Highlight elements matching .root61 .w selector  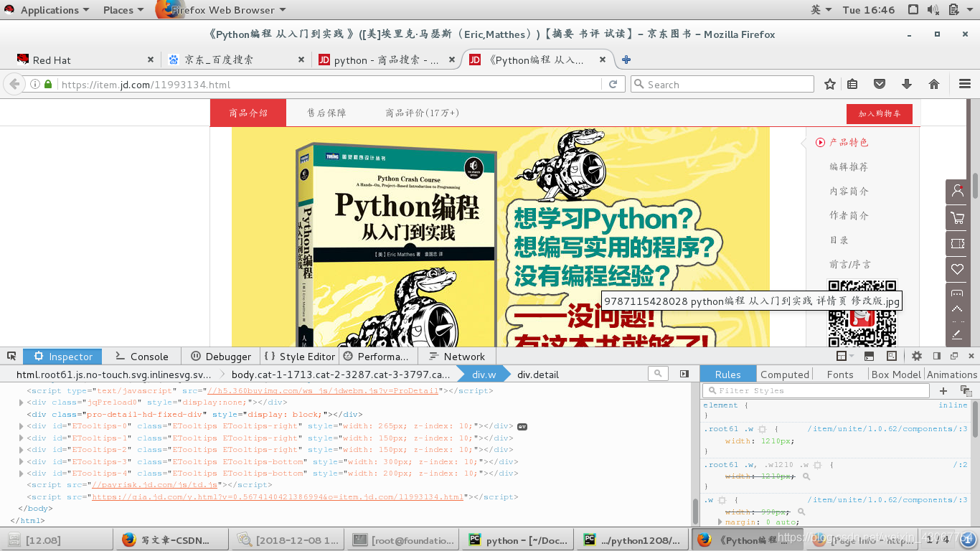pos(762,429)
